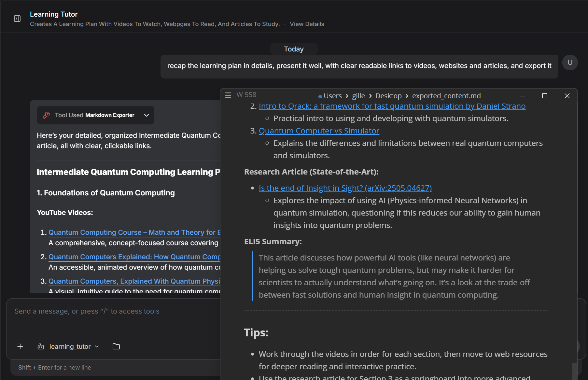Select gille in the breadcrumb path
The width and height of the screenshot is (588, 380).
point(358,96)
